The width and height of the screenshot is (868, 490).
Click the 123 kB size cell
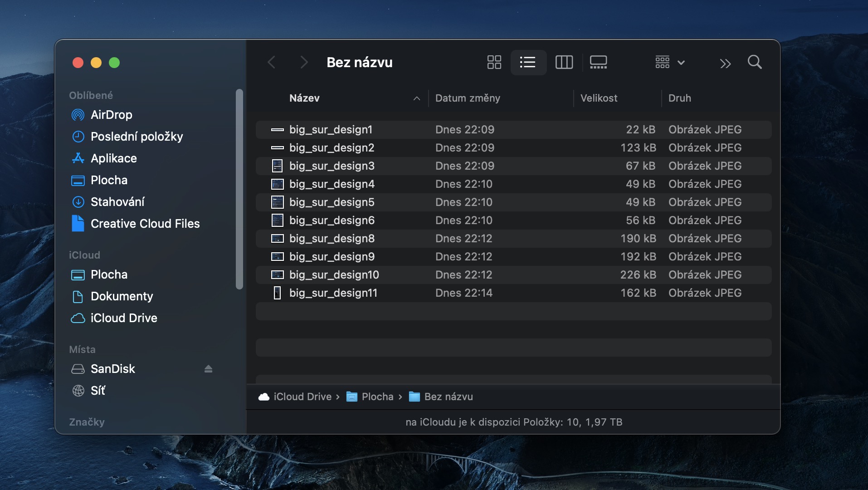(638, 147)
